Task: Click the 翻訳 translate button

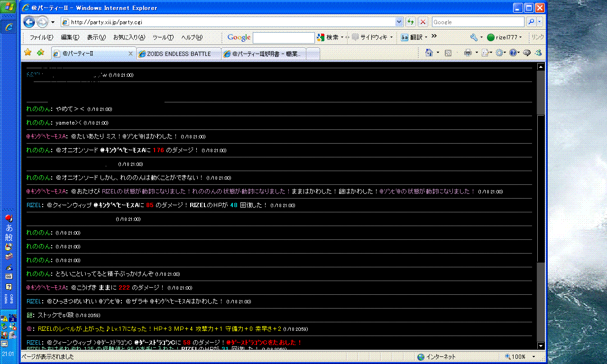Action: pyautogui.click(x=414, y=37)
